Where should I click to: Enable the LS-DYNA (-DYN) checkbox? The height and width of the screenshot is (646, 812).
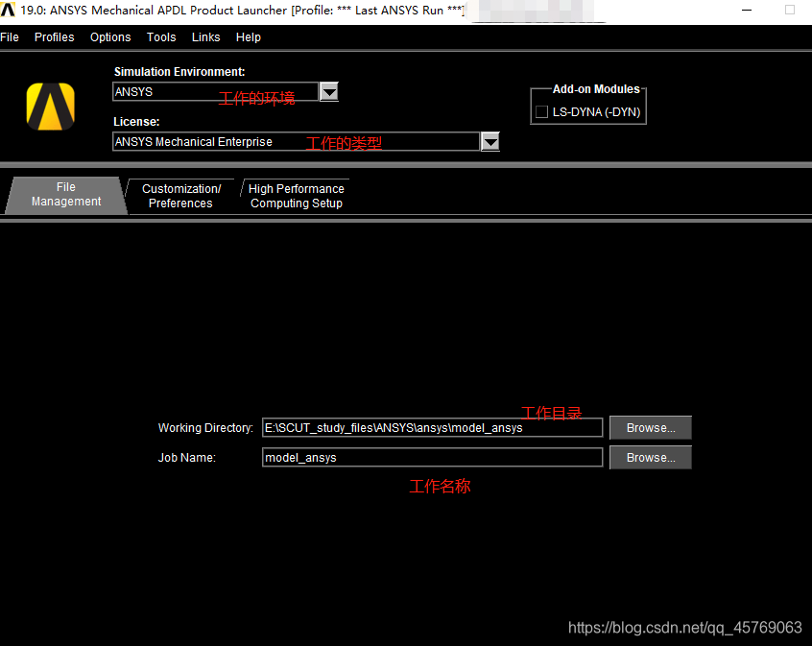pyautogui.click(x=541, y=112)
